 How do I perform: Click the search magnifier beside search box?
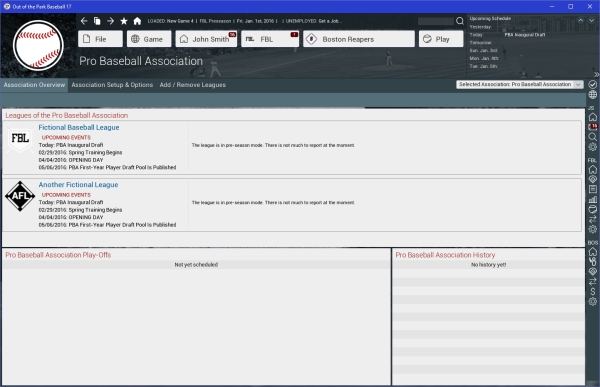(x=460, y=21)
